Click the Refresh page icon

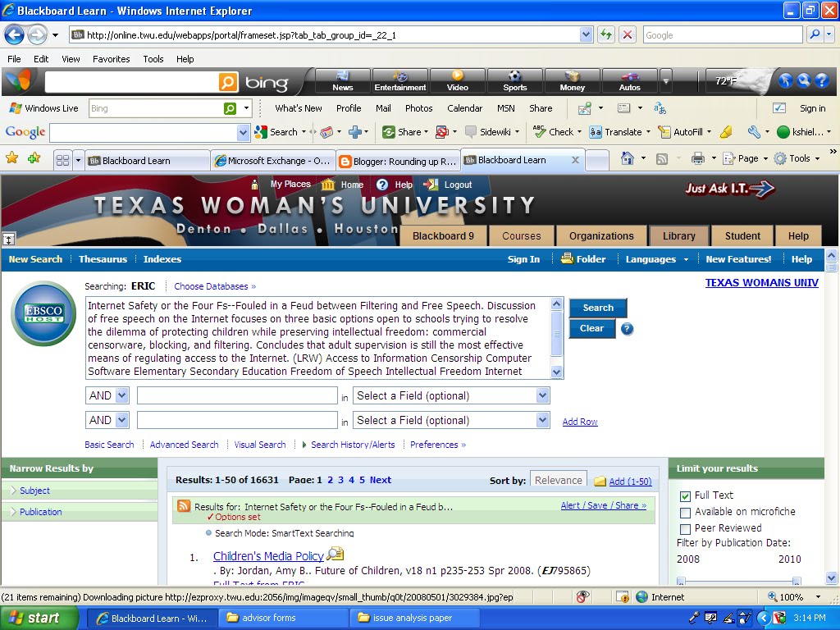pos(606,34)
